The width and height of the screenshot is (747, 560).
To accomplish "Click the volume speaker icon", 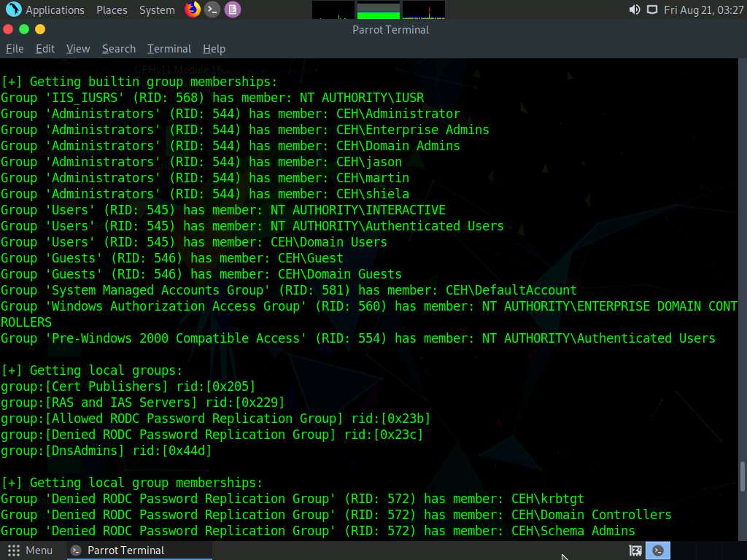I will (x=634, y=10).
